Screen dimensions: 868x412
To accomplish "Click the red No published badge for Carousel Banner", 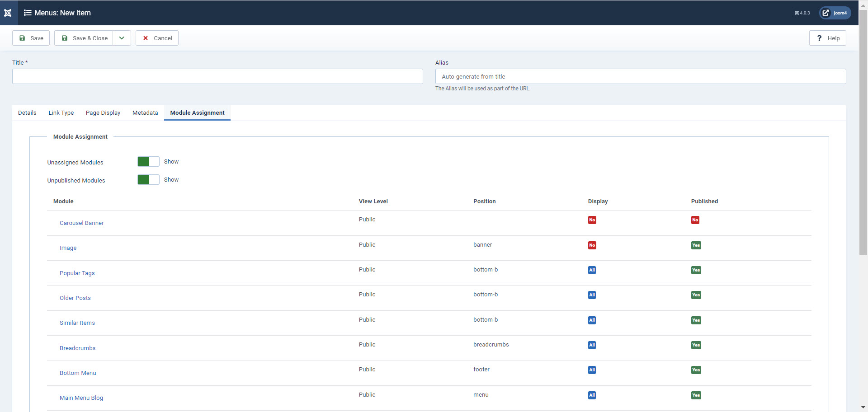I will pyautogui.click(x=695, y=220).
